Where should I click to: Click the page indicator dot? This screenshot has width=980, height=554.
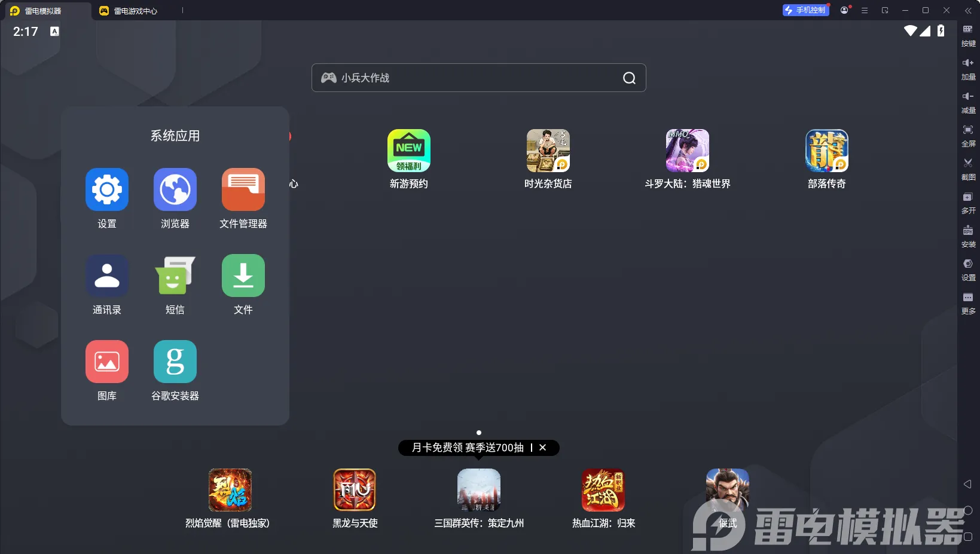(479, 433)
